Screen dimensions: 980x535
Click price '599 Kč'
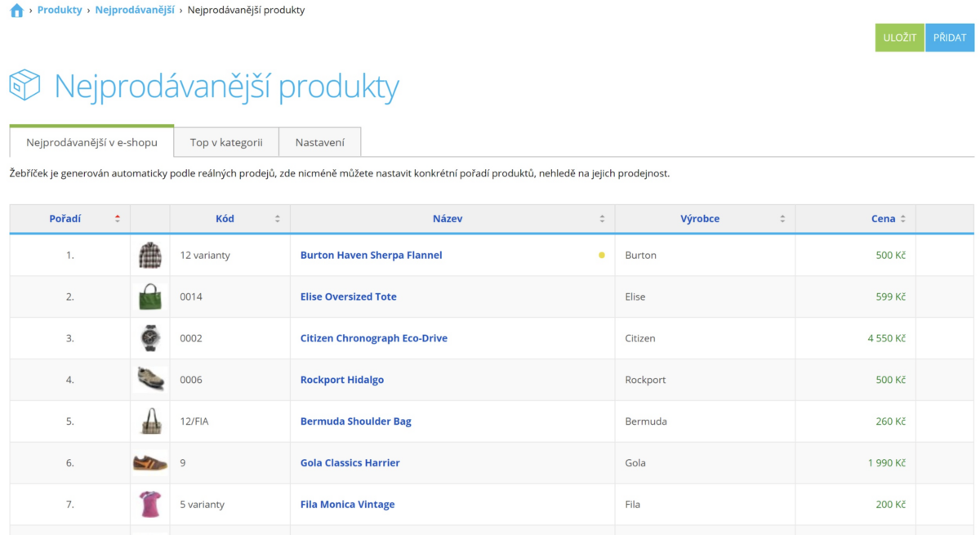tap(890, 296)
